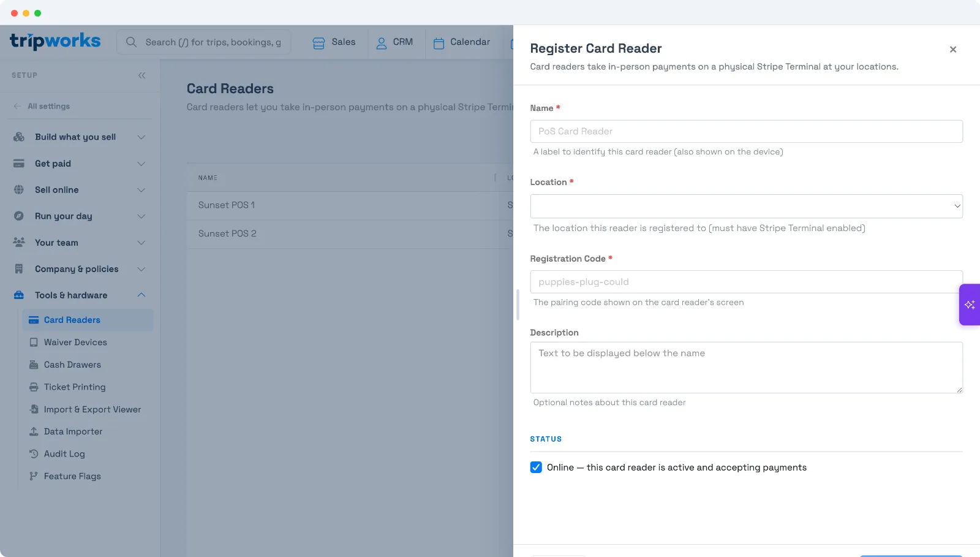Click the Waiver Devices tablet icon
The image size is (980, 557).
point(34,343)
